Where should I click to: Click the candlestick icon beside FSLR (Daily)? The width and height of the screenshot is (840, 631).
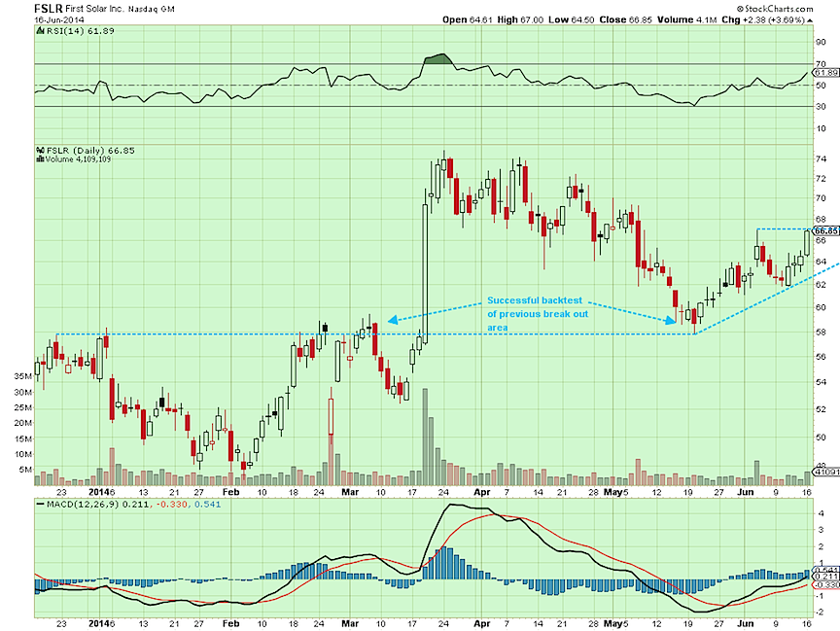(40, 151)
